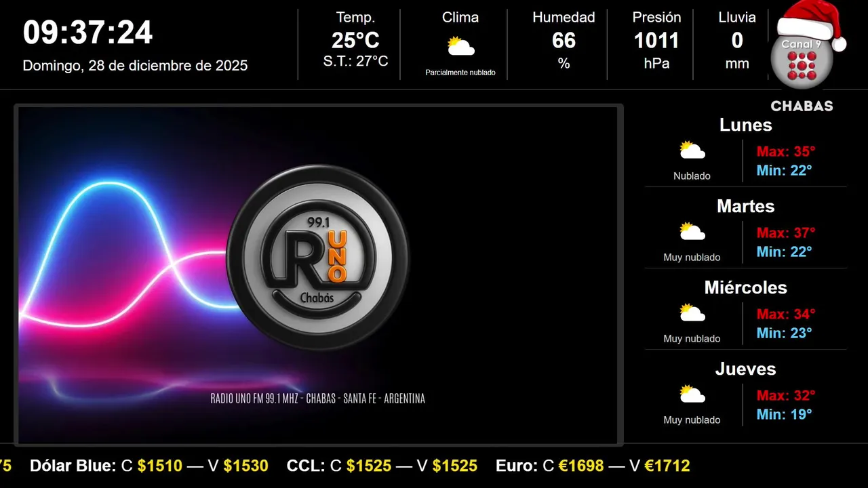Click Min: 22° for Lunes
This screenshot has height=488, width=868.
coord(784,171)
